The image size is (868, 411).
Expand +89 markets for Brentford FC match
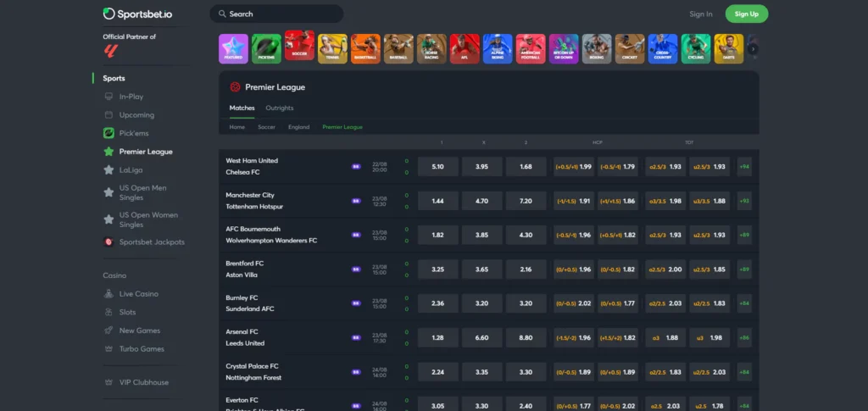point(744,269)
